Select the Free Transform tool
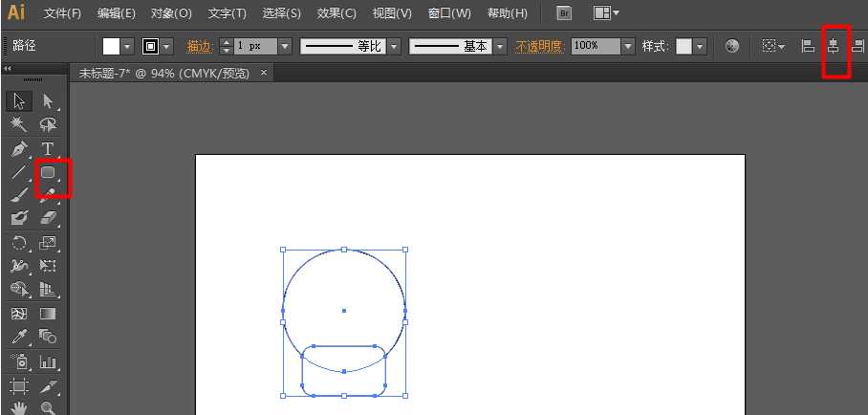868x415 pixels. point(48,266)
